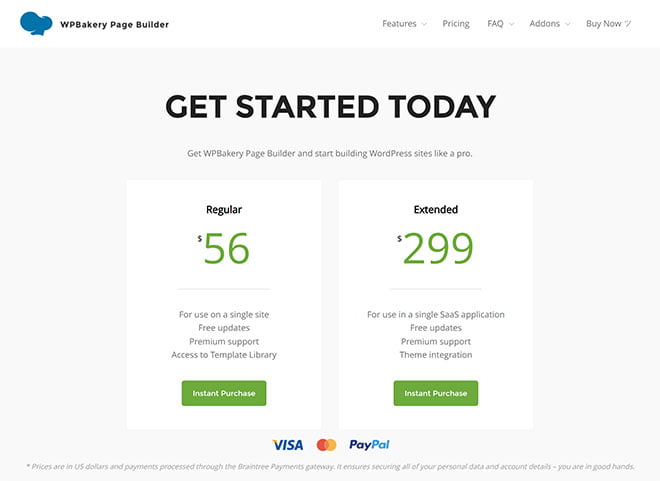Open the Pricing menu item
Viewport: 660px width, 481px height.
[456, 24]
